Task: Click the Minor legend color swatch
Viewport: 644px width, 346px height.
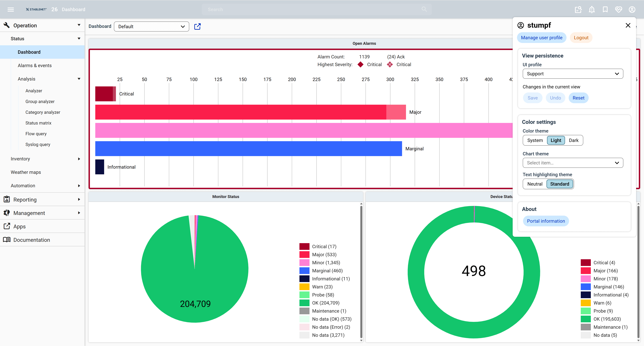Action: pos(304,262)
